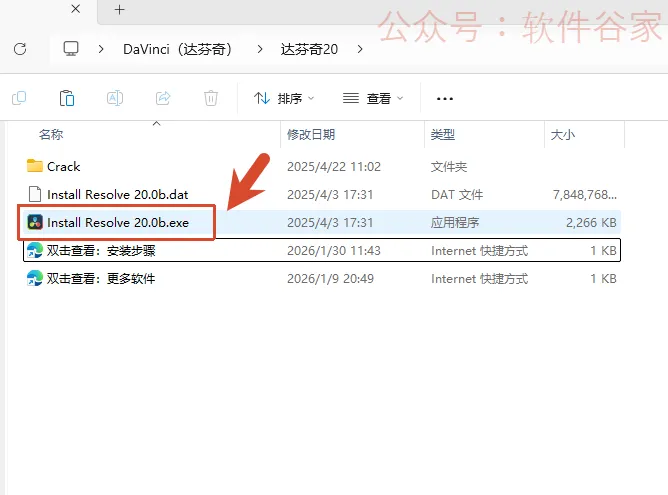
Task: Click the Copy icon in the toolbar
Action: coord(19,98)
